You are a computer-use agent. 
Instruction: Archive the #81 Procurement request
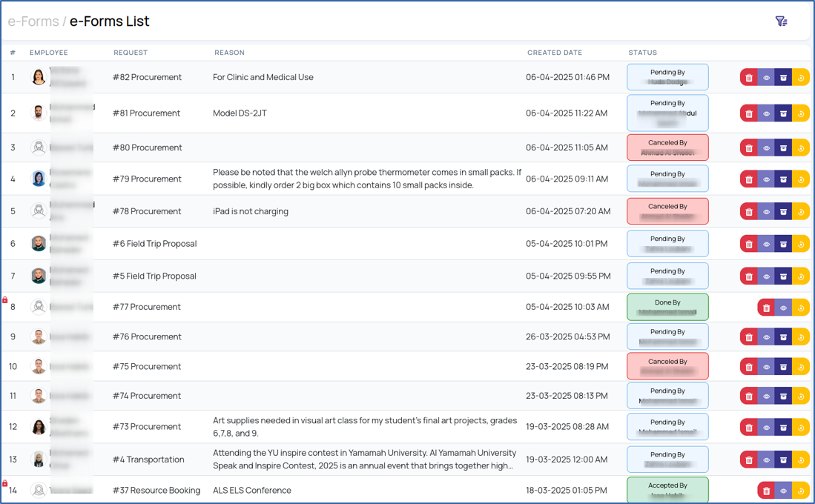coord(783,113)
